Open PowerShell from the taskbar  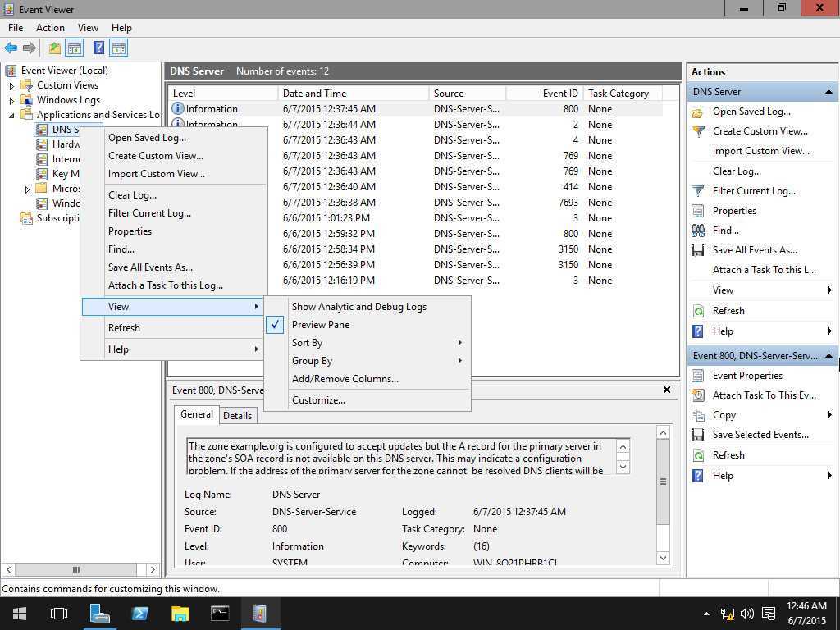click(x=139, y=613)
